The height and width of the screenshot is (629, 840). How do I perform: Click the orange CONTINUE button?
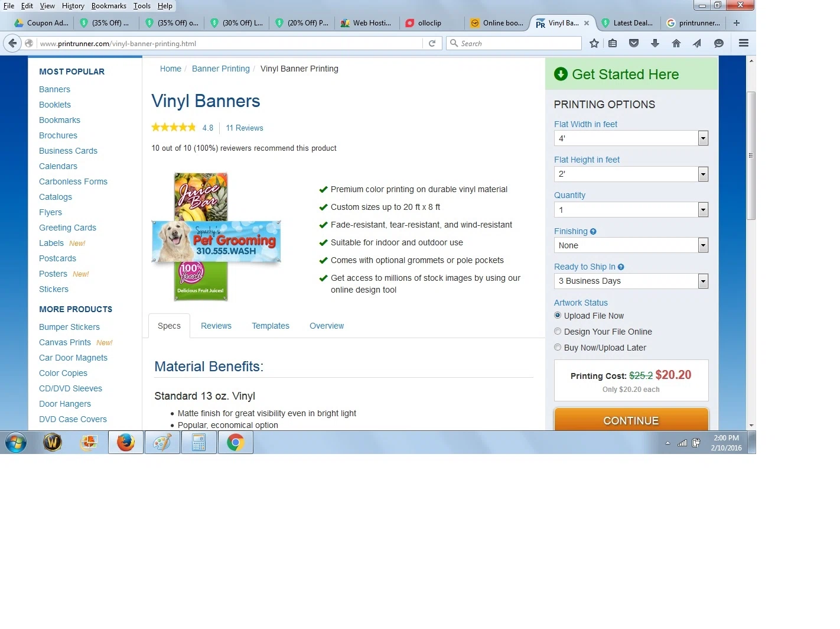631,420
